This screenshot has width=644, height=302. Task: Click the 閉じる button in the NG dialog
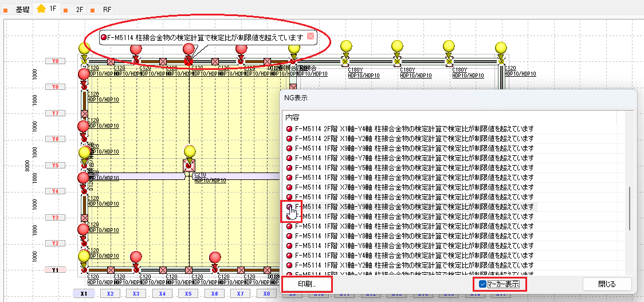coord(607,284)
